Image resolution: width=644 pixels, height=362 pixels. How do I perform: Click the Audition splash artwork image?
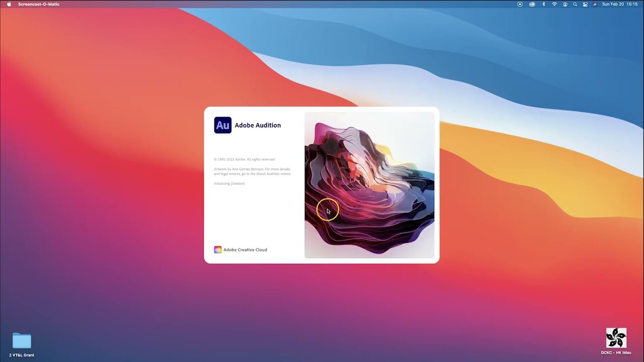coord(369,185)
